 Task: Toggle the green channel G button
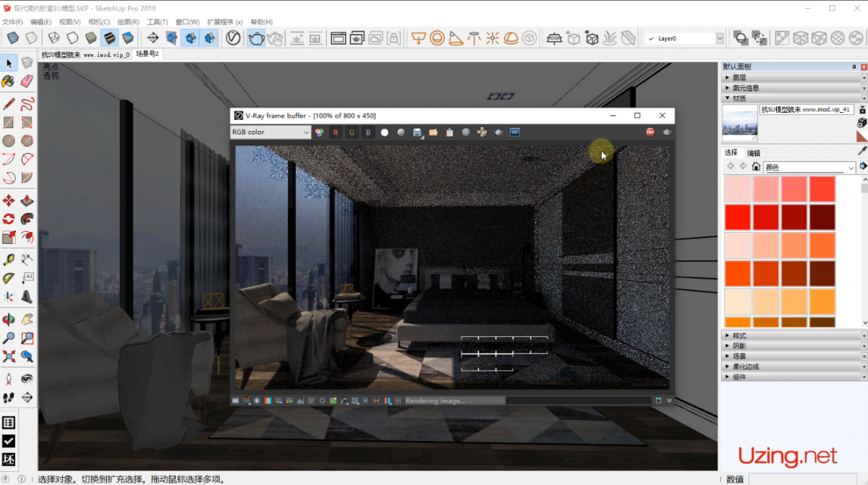(352, 132)
